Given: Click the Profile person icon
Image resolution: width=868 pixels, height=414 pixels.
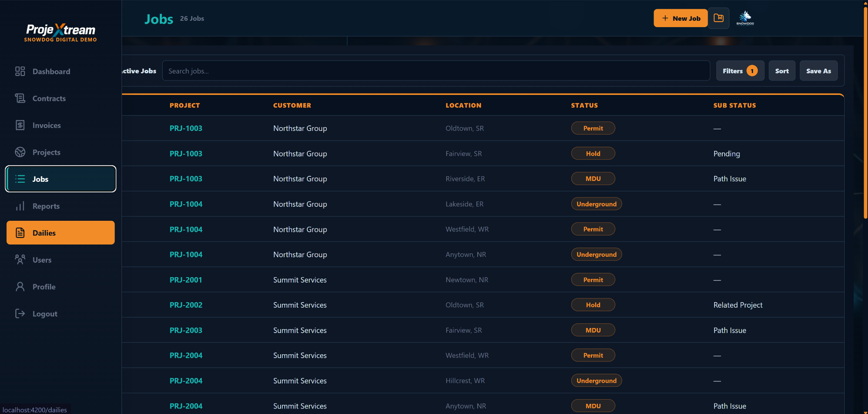Looking at the screenshot, I should point(20,286).
